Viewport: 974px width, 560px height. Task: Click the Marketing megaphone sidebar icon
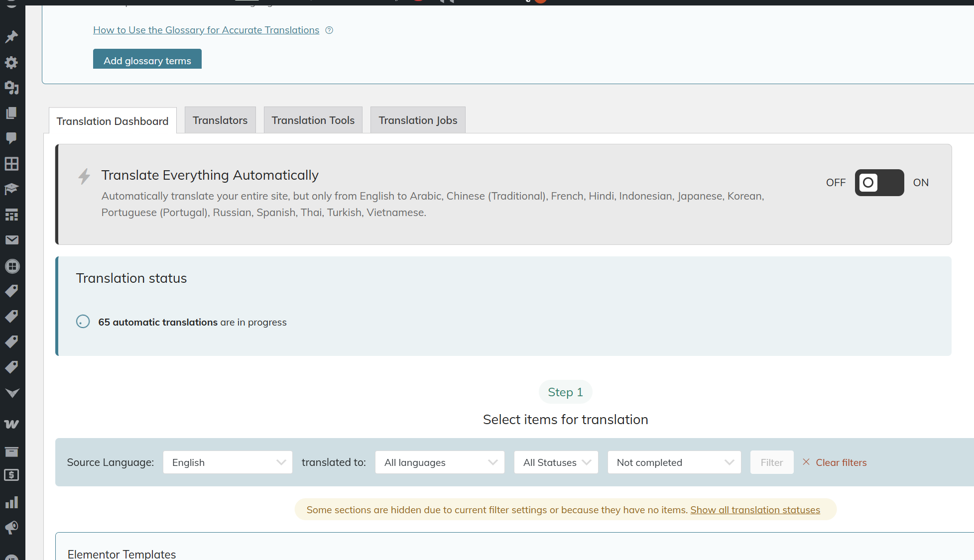(x=11, y=528)
